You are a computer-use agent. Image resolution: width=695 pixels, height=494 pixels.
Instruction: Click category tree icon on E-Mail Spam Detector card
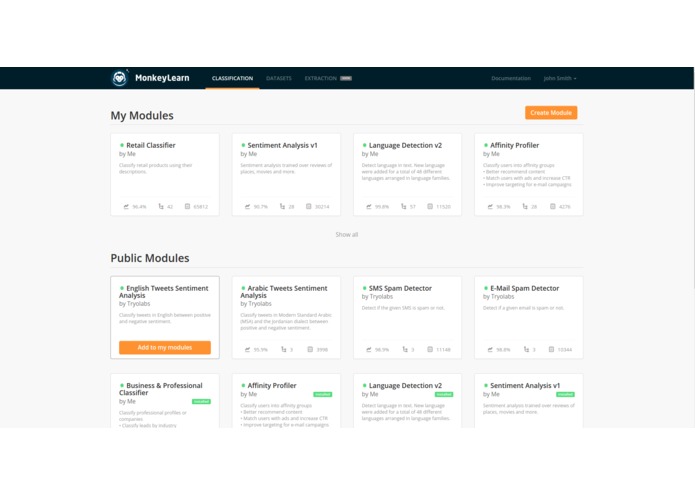point(527,350)
